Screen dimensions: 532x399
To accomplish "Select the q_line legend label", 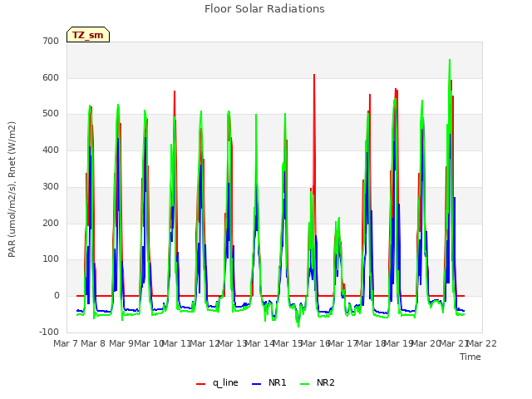I will click(x=225, y=382).
